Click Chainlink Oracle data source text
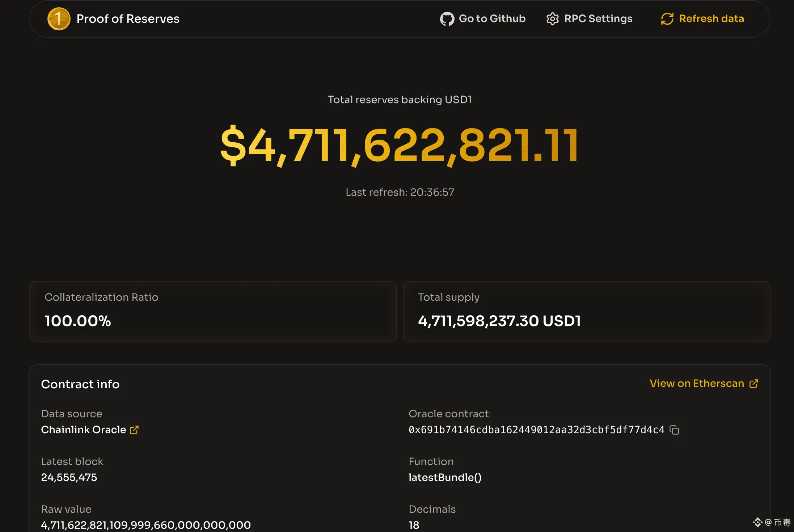 pos(83,430)
